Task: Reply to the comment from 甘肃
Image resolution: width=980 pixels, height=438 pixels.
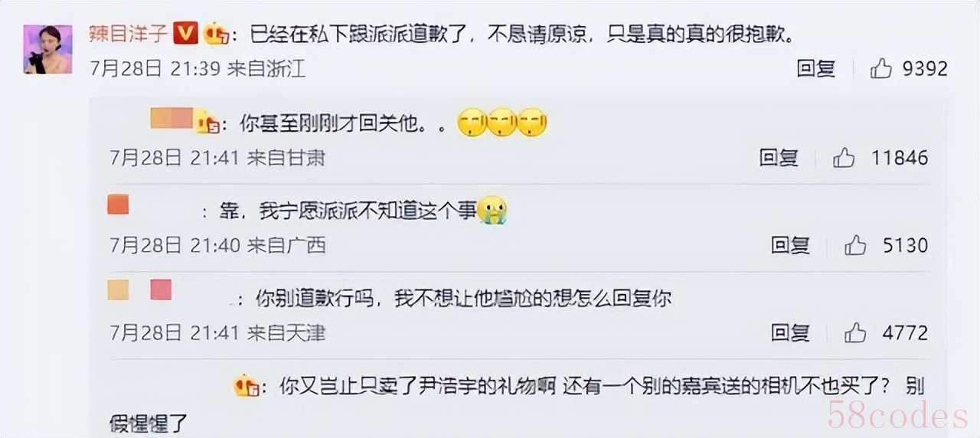Action: tap(779, 158)
